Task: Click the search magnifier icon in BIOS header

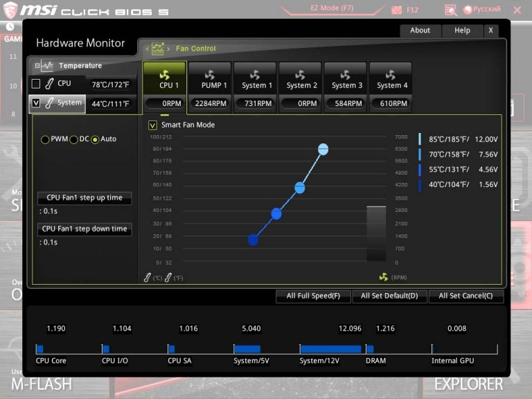Action: [x=451, y=10]
